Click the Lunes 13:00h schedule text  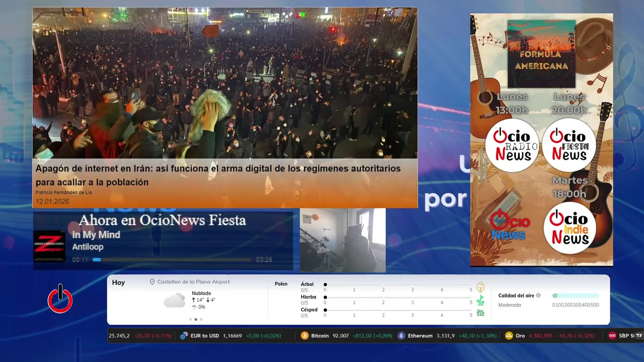[x=512, y=103]
